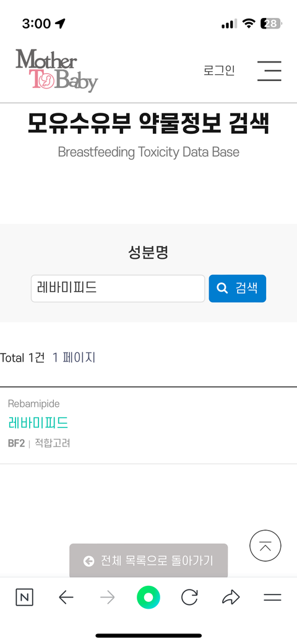The width and height of the screenshot is (297, 644).
Task: Tap the battery indicator in status bar
Action: pyautogui.click(x=271, y=24)
